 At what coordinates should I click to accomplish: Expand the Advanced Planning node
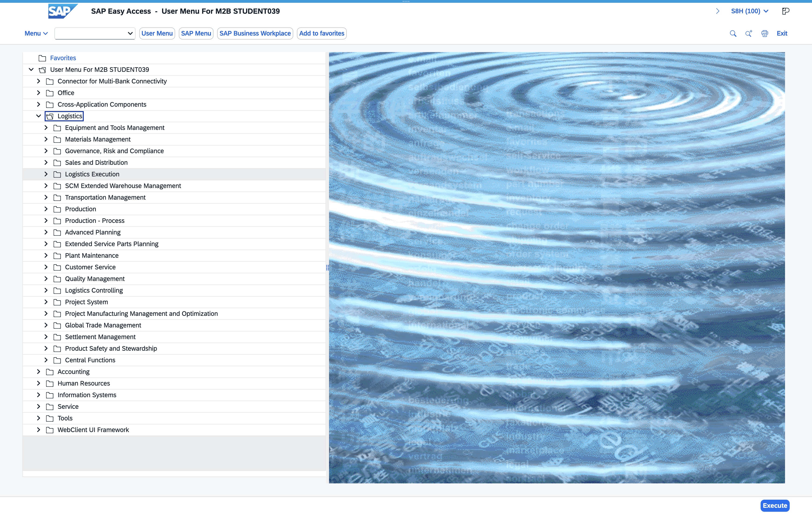pyautogui.click(x=46, y=232)
